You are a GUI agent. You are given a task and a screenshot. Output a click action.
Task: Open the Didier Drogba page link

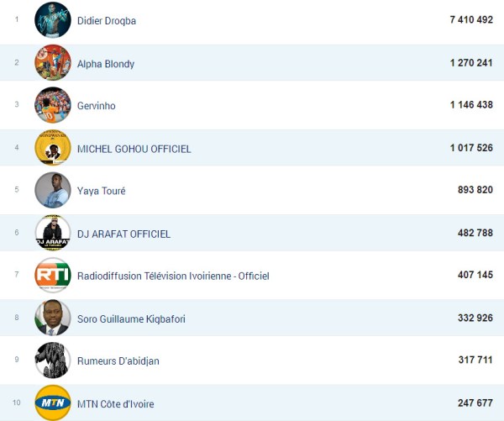(106, 21)
